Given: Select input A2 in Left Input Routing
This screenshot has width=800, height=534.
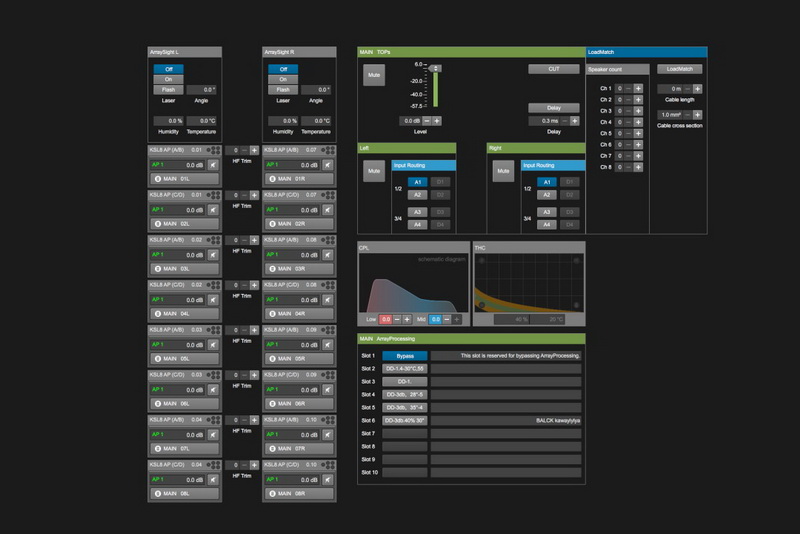Looking at the screenshot, I should click(x=418, y=194).
